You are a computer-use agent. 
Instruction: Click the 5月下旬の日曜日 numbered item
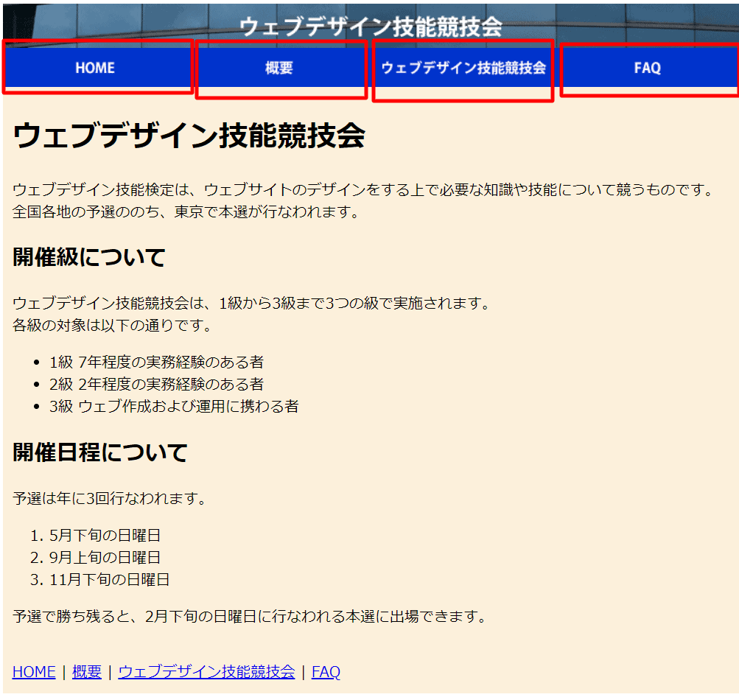pos(105,535)
